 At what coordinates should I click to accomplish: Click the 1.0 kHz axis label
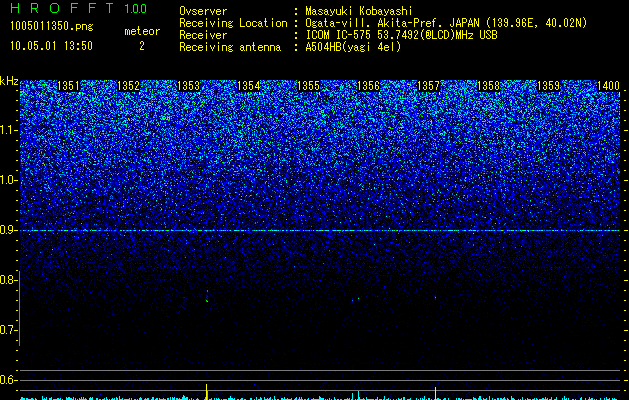[9, 180]
